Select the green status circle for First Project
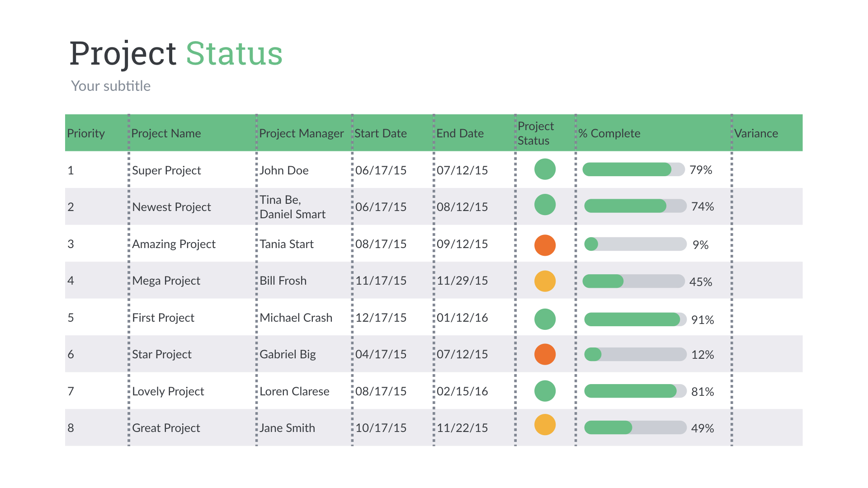Viewport: 868px width, 488px height. [x=545, y=319]
